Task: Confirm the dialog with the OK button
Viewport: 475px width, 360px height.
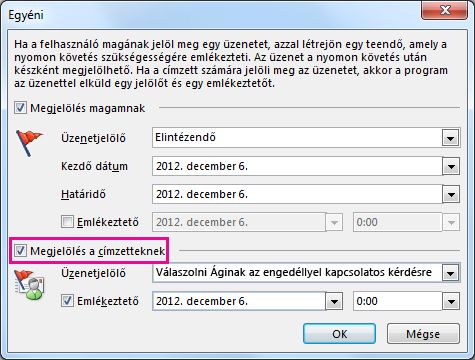Action: 339,334
